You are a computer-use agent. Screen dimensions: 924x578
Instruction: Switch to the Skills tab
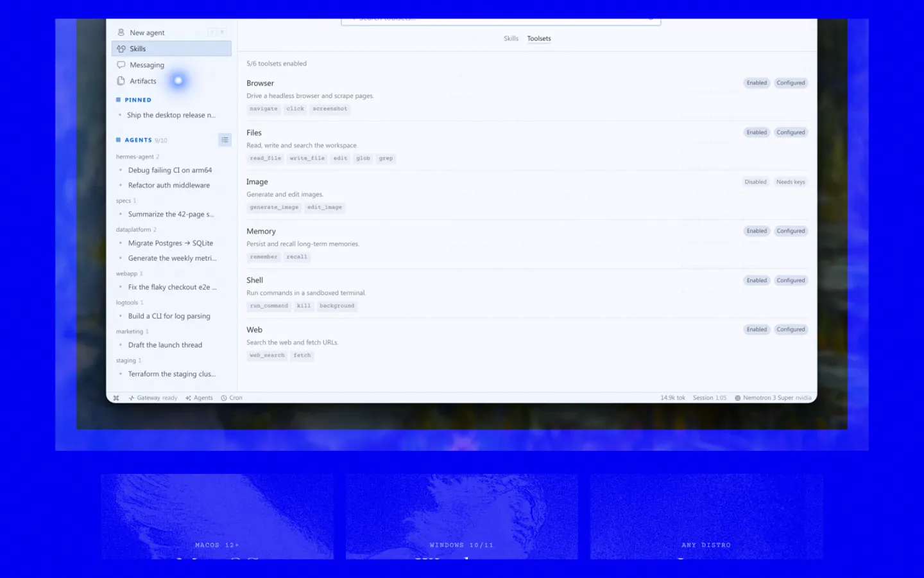pyautogui.click(x=511, y=39)
